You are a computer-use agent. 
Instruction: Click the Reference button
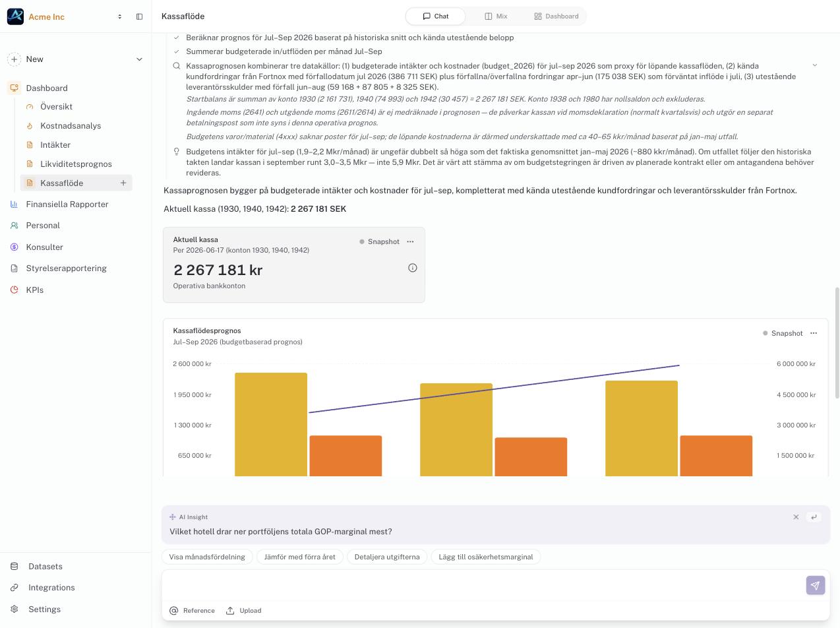pos(193,611)
